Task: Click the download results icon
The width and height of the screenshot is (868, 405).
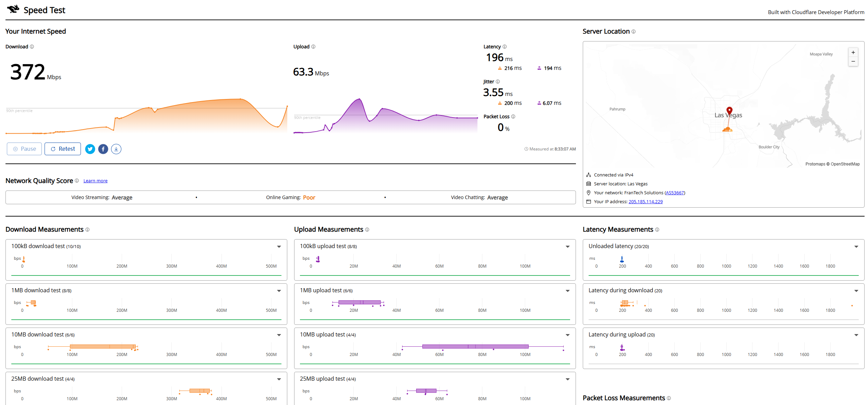Action: pyautogui.click(x=116, y=149)
